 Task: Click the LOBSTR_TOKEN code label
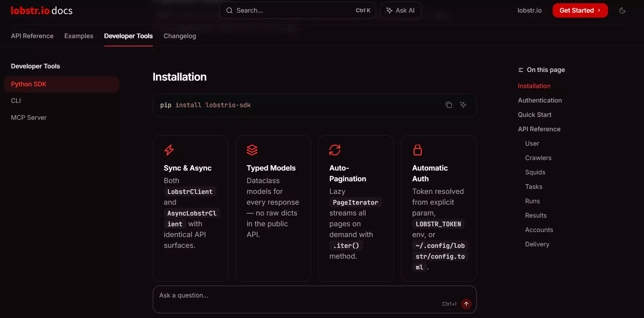(438, 224)
